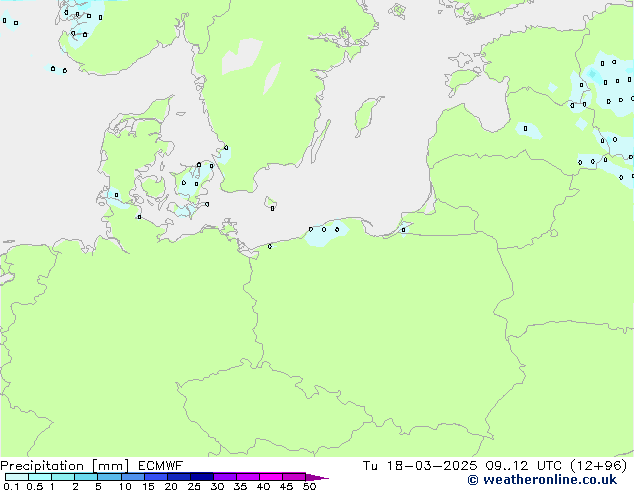
Task: Select the 2–5 mm legend swatch
Action: tap(86, 477)
